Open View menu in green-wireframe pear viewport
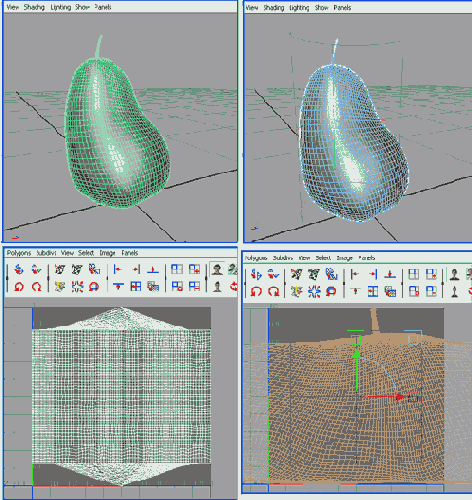 coord(13,7)
